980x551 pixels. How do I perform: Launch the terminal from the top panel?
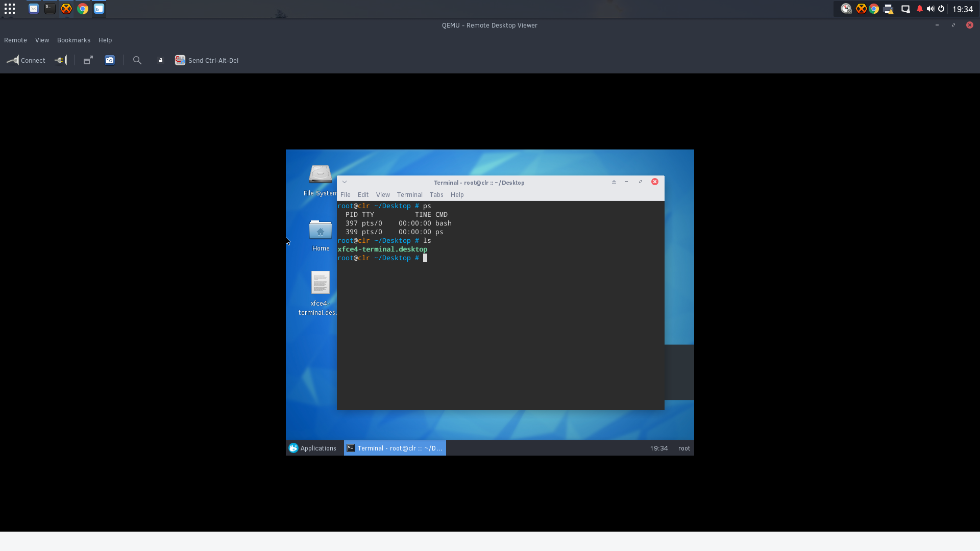tap(50, 9)
